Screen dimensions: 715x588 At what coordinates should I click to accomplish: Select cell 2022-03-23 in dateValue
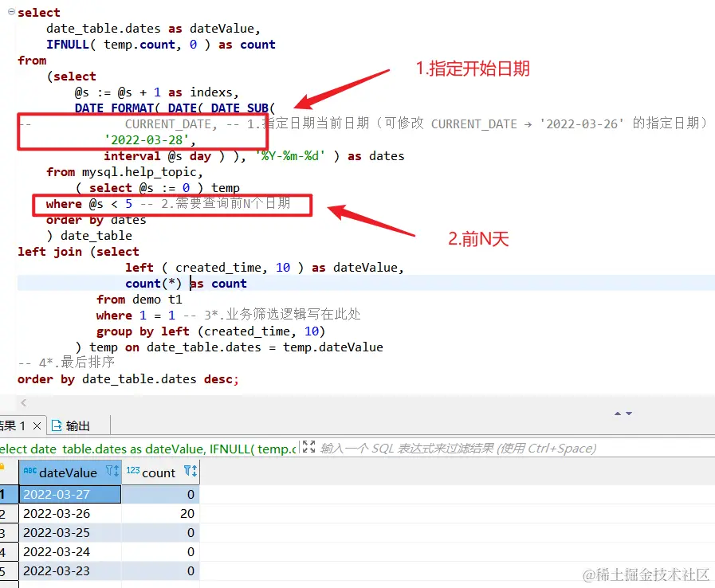tap(70, 571)
